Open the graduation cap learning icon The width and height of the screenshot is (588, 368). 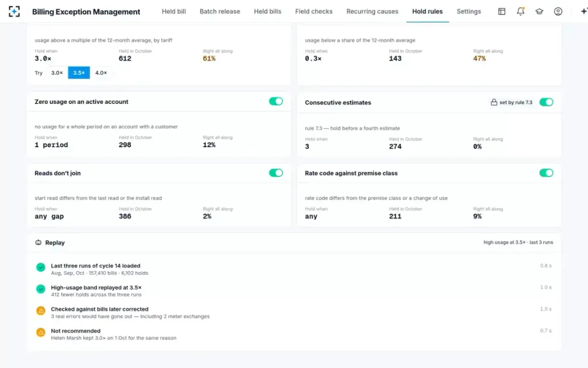[x=539, y=11]
